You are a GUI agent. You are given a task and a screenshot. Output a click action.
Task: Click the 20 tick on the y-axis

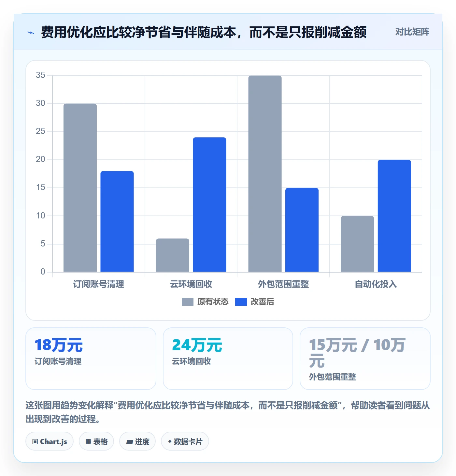click(x=40, y=159)
